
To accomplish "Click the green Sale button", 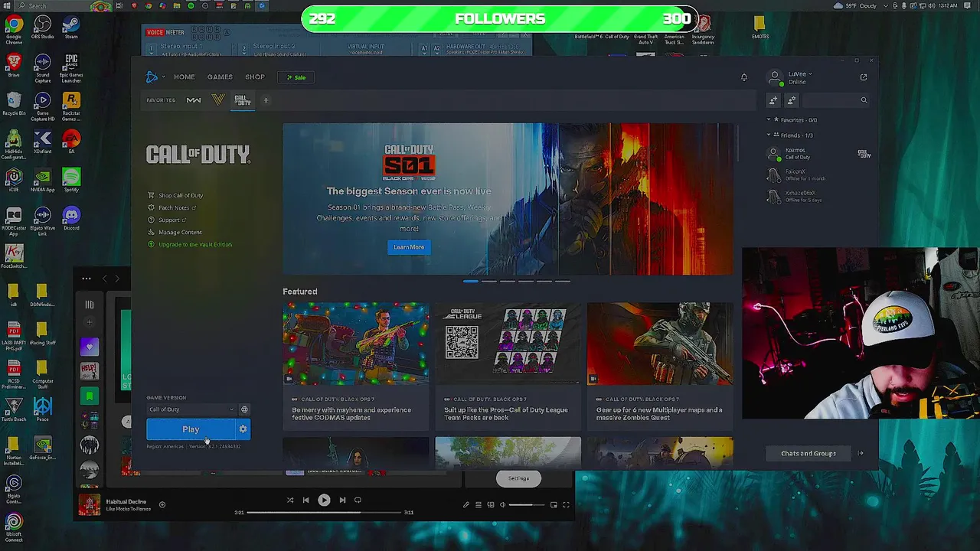I will tap(296, 77).
